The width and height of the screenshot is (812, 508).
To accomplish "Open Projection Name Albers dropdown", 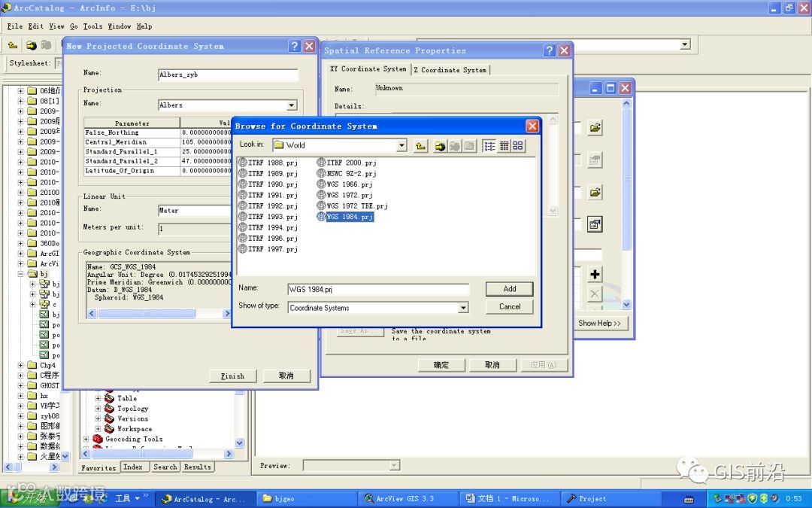I will 292,105.
